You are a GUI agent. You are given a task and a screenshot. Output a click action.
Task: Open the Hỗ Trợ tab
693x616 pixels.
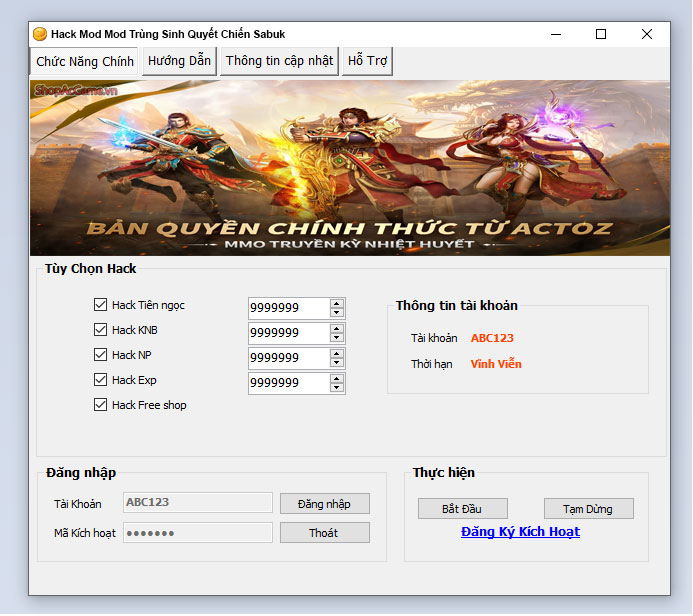tap(367, 61)
